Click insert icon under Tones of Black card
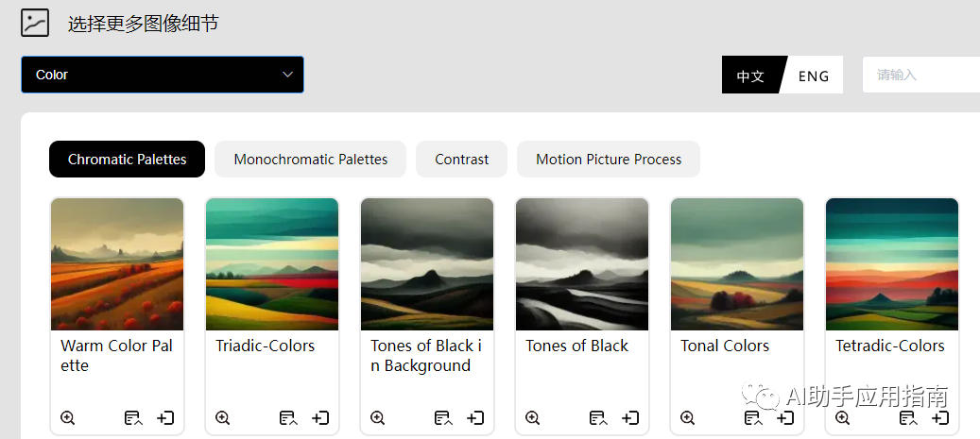This screenshot has height=439, width=980. click(630, 418)
